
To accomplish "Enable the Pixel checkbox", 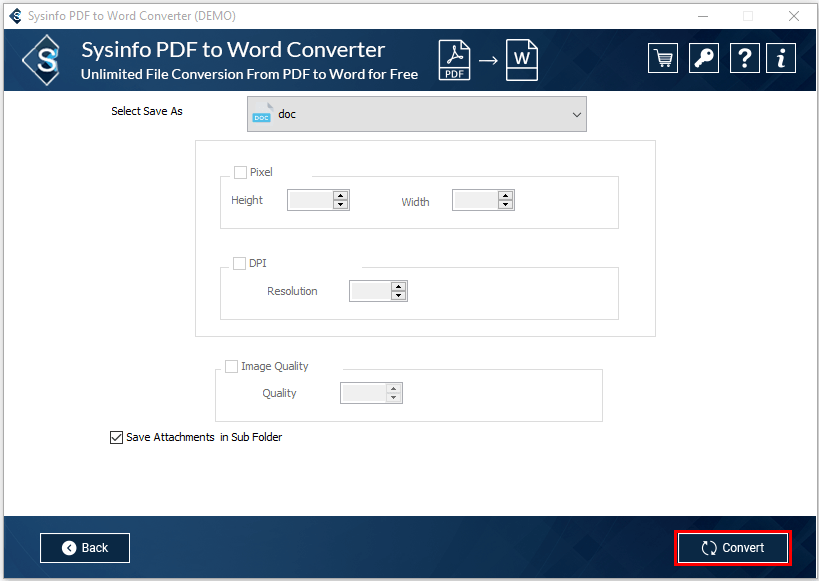I will [240, 172].
